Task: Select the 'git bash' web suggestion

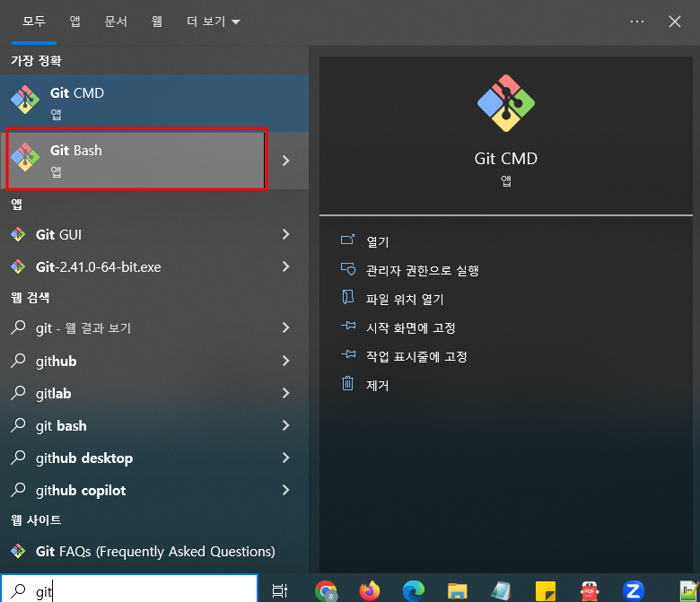Action: coord(136,426)
